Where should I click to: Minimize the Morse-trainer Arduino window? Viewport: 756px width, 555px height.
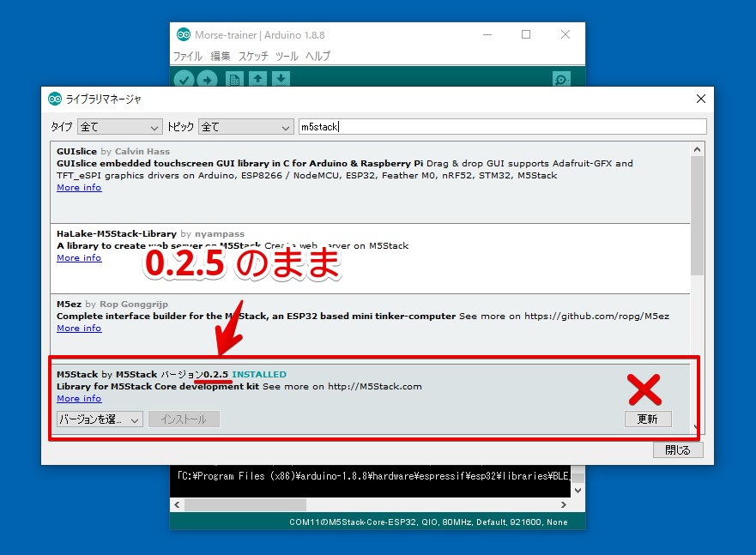tap(487, 34)
